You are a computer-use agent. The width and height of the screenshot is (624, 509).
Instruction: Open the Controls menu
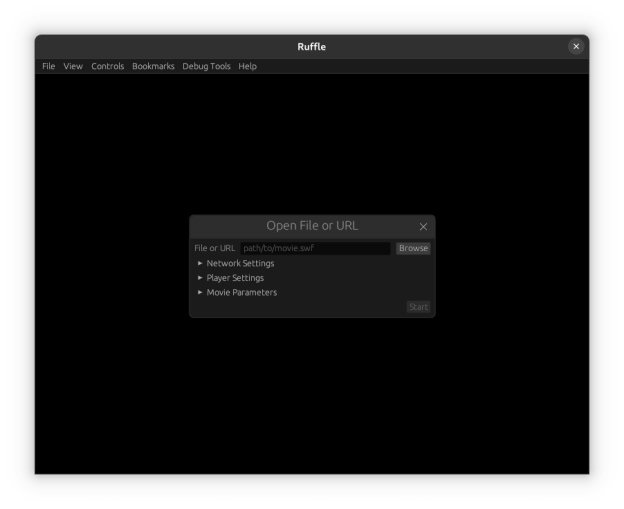click(108, 66)
